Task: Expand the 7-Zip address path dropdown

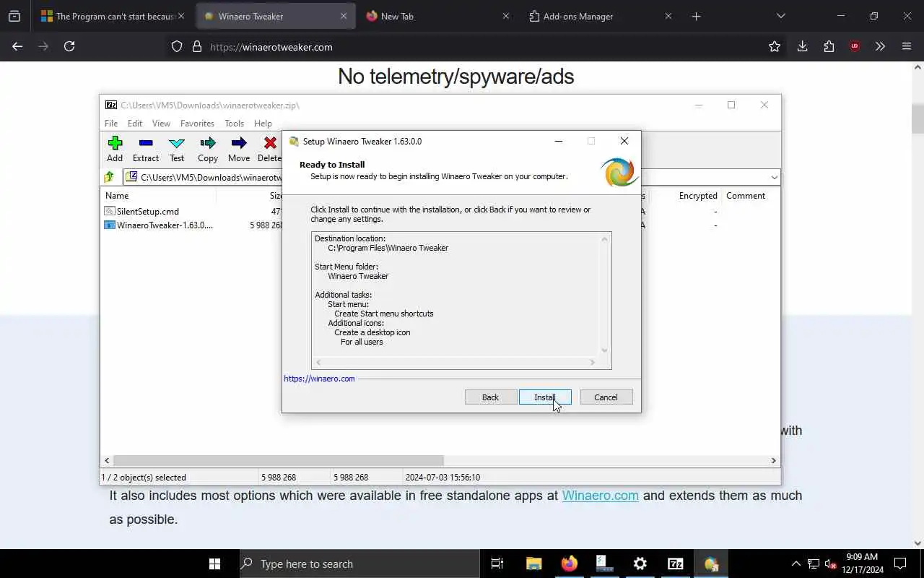Action: [x=774, y=177]
